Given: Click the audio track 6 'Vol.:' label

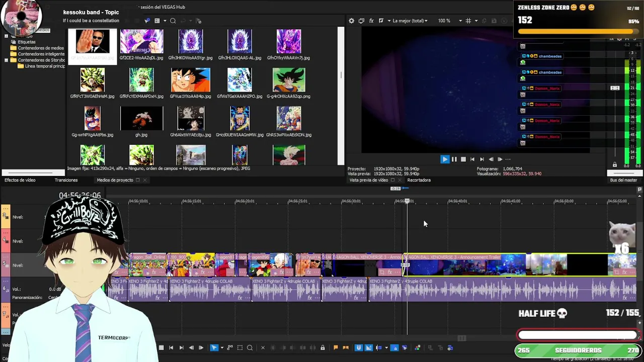Looking at the screenshot, I should click(16, 289).
